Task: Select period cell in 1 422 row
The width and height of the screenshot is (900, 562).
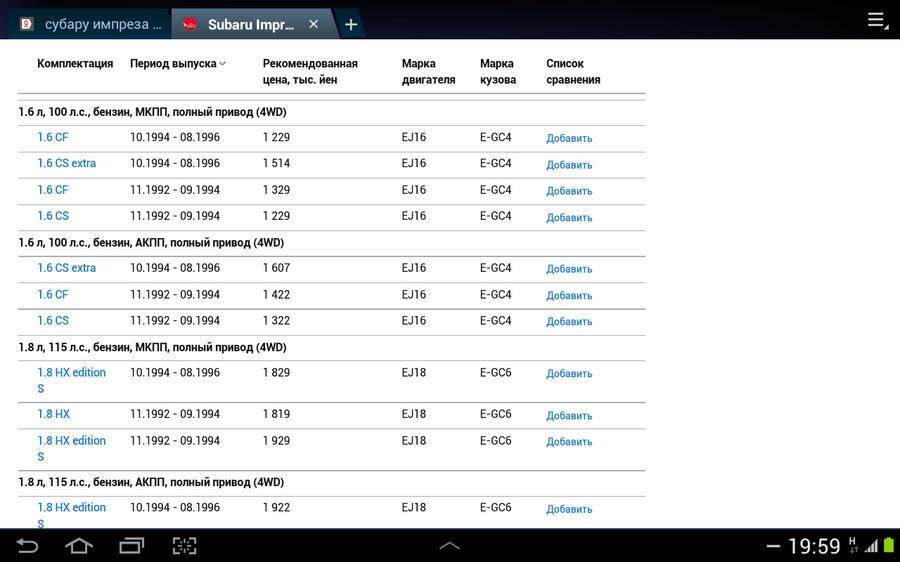Action: point(175,294)
